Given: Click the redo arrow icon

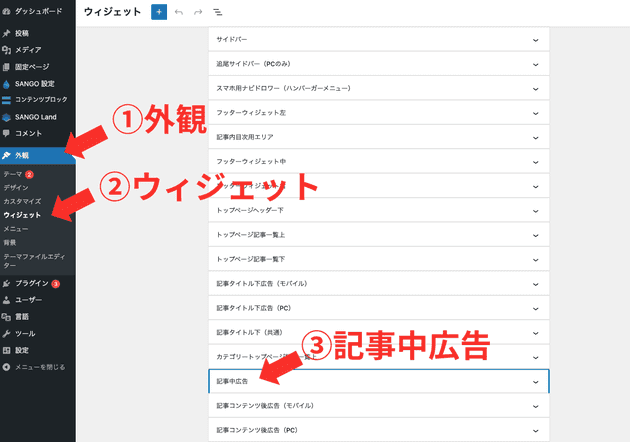Looking at the screenshot, I should coord(198,12).
